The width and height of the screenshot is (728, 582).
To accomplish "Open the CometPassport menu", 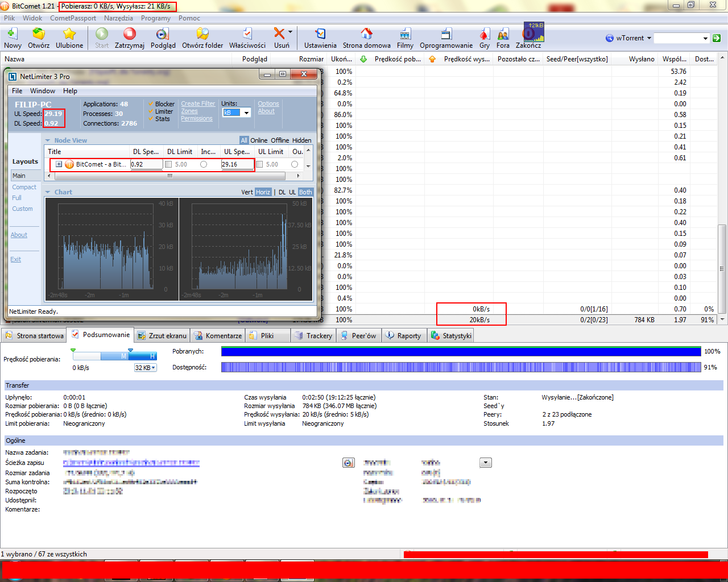I will [x=73, y=18].
